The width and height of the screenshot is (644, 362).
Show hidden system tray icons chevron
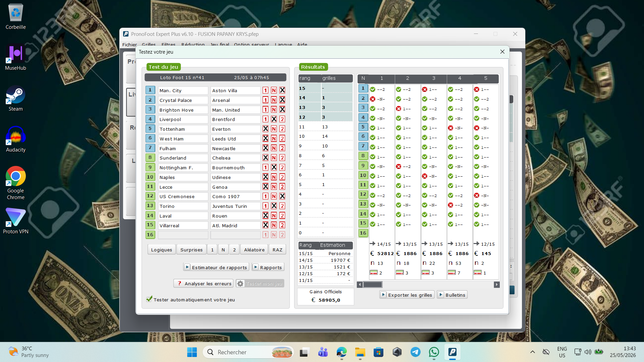(x=533, y=352)
